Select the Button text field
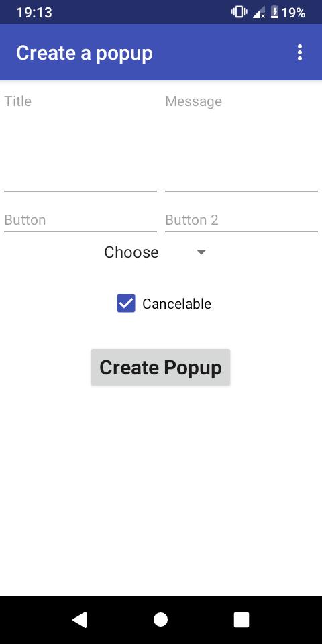 coord(80,220)
